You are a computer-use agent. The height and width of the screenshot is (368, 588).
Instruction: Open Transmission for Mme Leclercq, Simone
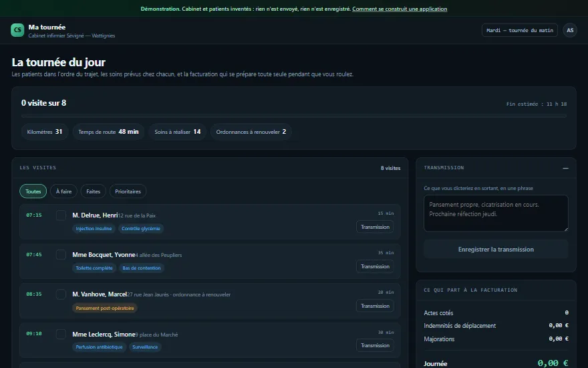(x=375, y=345)
